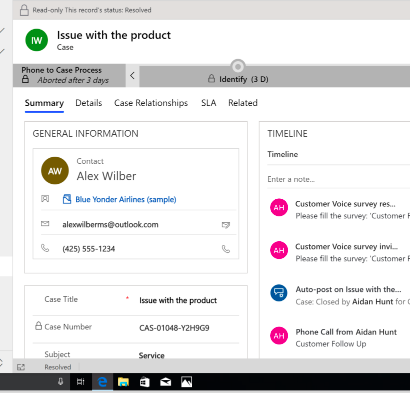Collapse process with left chevron

132,76
